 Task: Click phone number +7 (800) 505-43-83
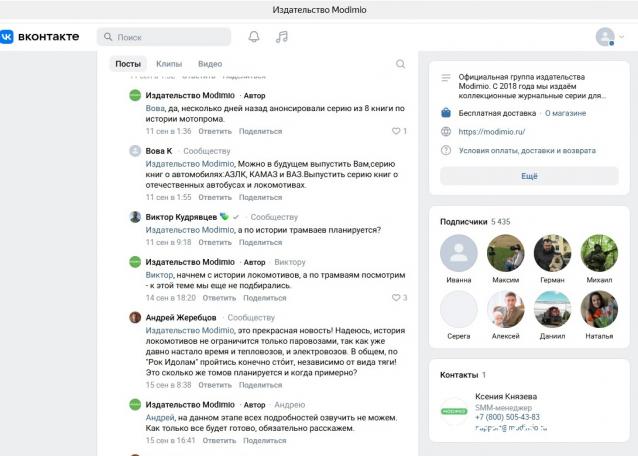507,417
